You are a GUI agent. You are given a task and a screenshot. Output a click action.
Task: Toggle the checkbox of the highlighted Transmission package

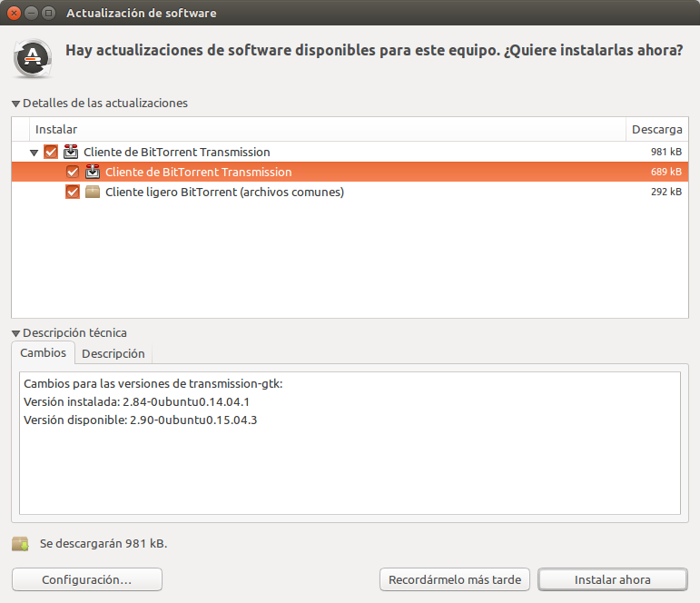pos(73,172)
